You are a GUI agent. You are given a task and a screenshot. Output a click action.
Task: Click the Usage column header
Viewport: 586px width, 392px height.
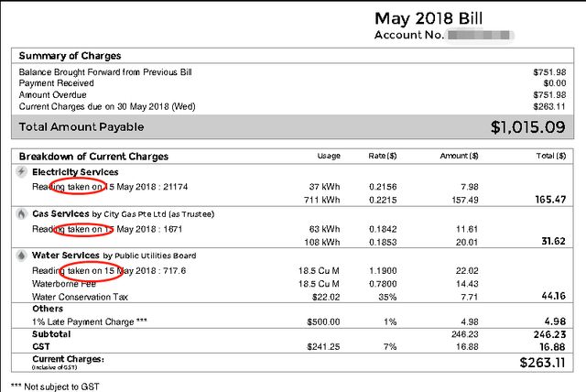pos(329,157)
